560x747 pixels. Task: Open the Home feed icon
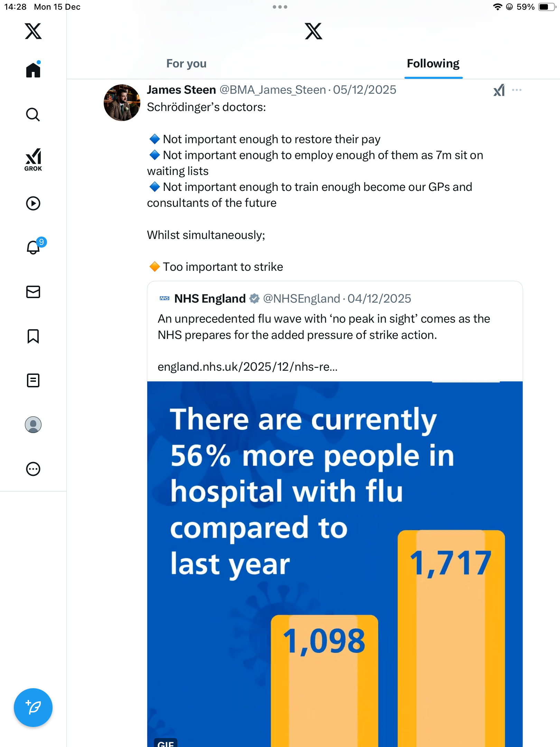coord(33,70)
